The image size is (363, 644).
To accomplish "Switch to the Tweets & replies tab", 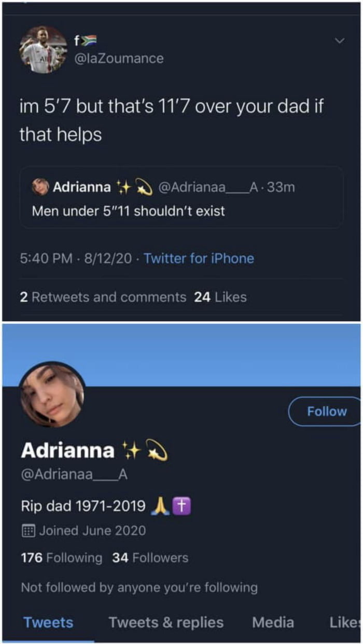I will pos(166,623).
